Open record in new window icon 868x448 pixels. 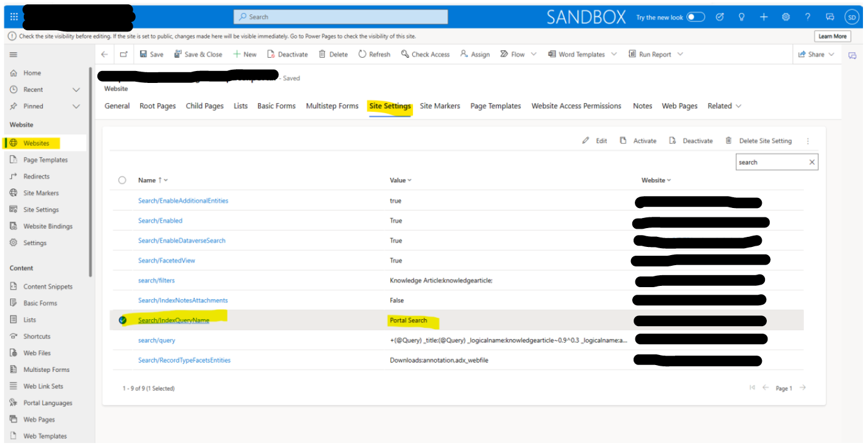point(124,55)
